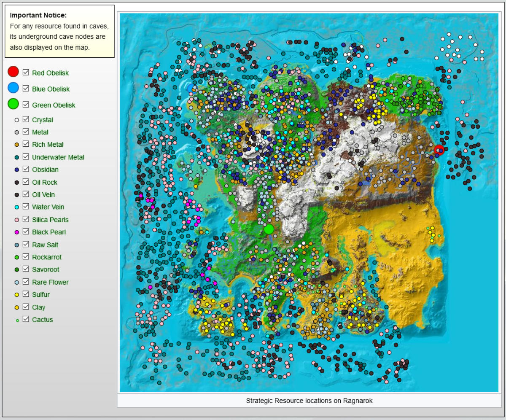506x420 pixels.
Task: Click the Water Vein cyan legend dot
Action: pos(17,207)
